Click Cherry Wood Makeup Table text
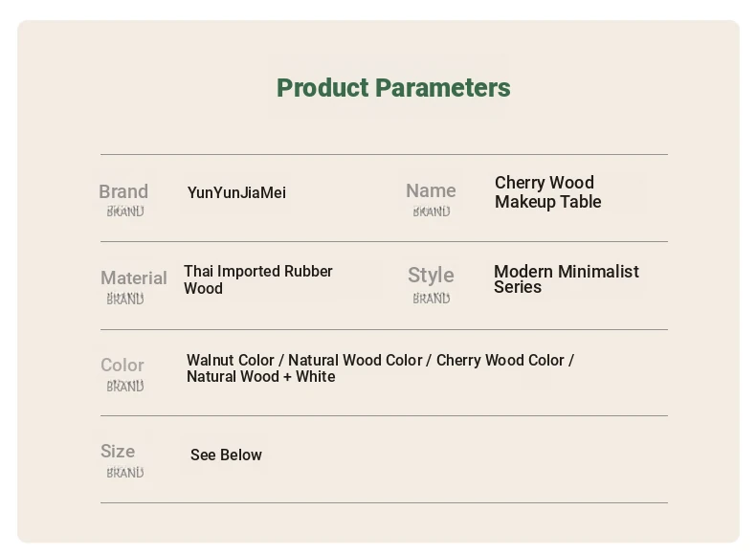This screenshot has height=555, width=756. pos(548,192)
